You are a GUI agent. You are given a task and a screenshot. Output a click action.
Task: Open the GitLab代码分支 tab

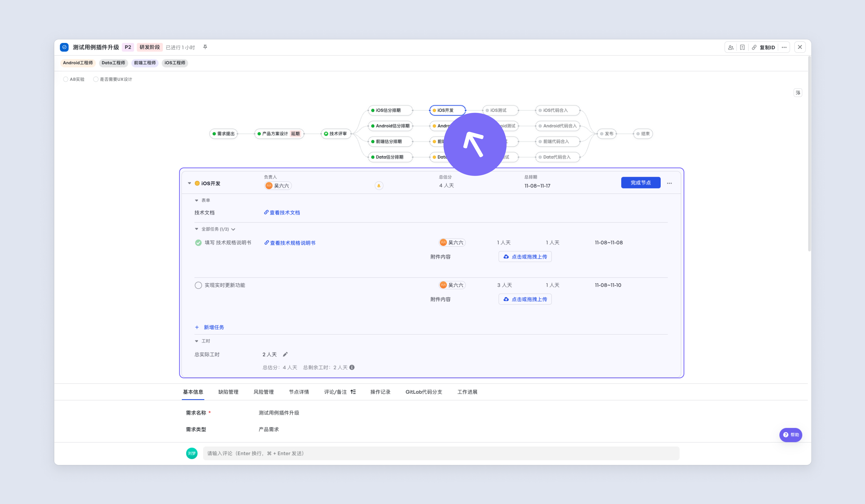click(x=424, y=391)
